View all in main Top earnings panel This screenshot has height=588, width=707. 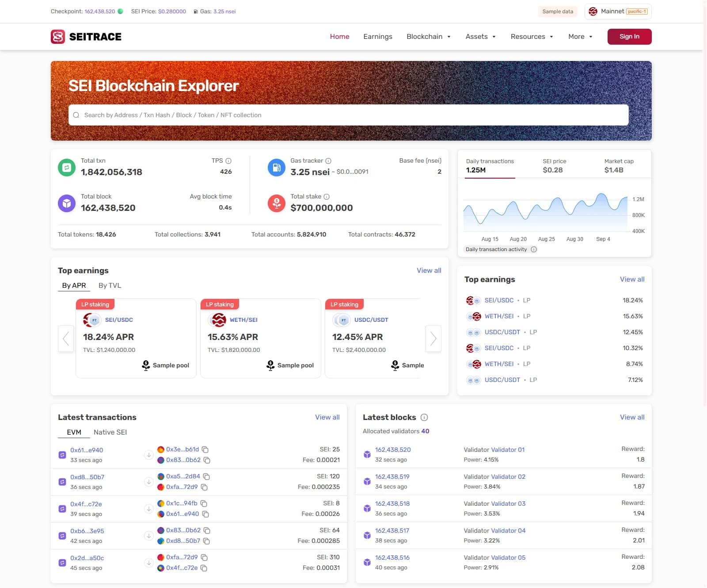point(429,271)
